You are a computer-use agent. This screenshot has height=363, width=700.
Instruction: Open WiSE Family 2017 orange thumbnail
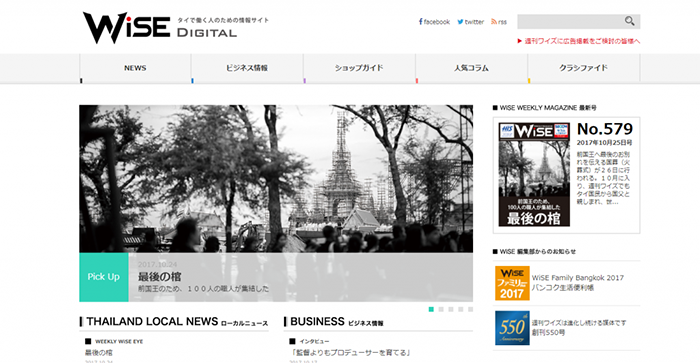click(512, 283)
